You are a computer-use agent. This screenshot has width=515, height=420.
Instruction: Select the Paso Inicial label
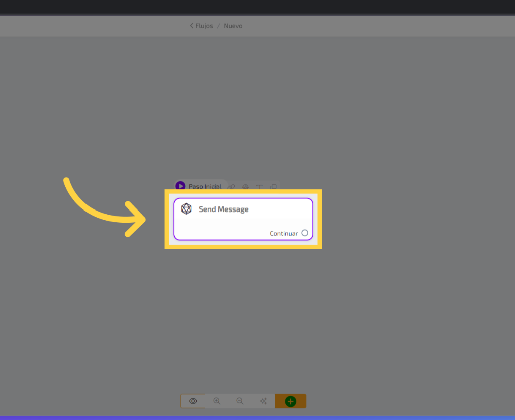(x=205, y=186)
